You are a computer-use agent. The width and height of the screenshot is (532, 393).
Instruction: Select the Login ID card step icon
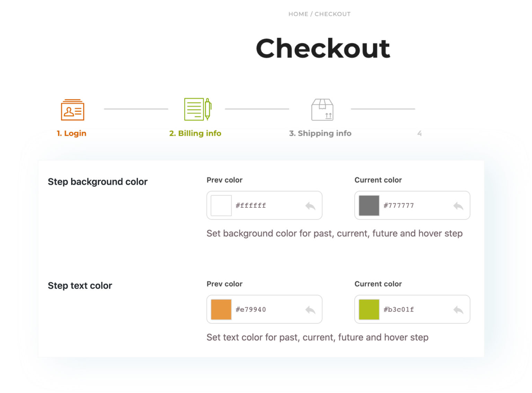tap(72, 110)
